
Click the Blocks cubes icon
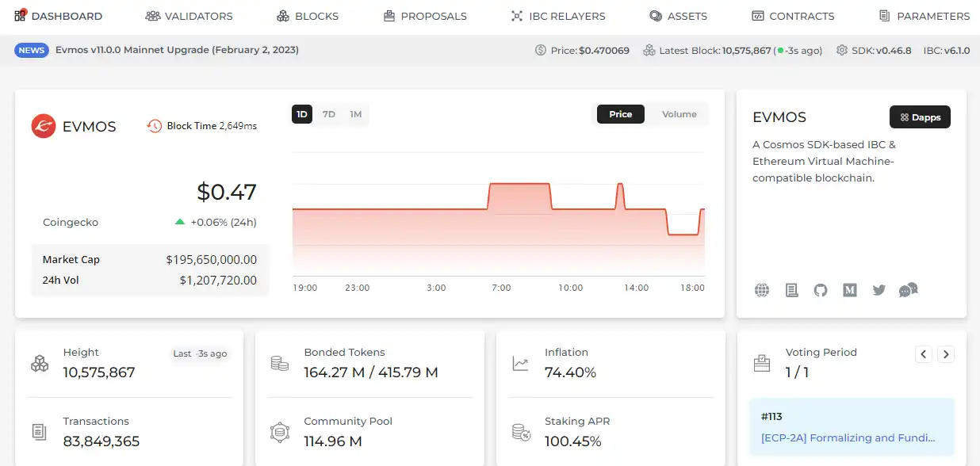283,16
